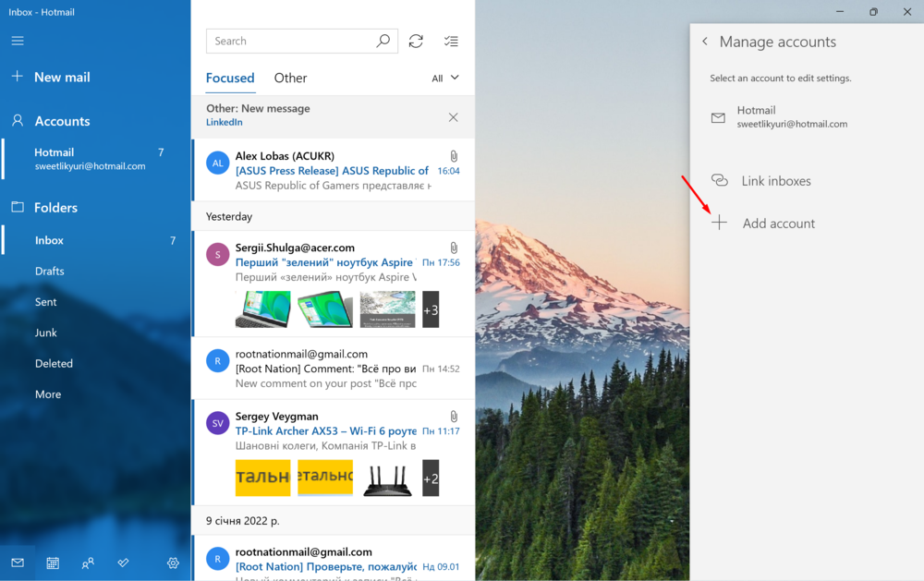Switch to Calendar in bottom bar

tap(53, 563)
